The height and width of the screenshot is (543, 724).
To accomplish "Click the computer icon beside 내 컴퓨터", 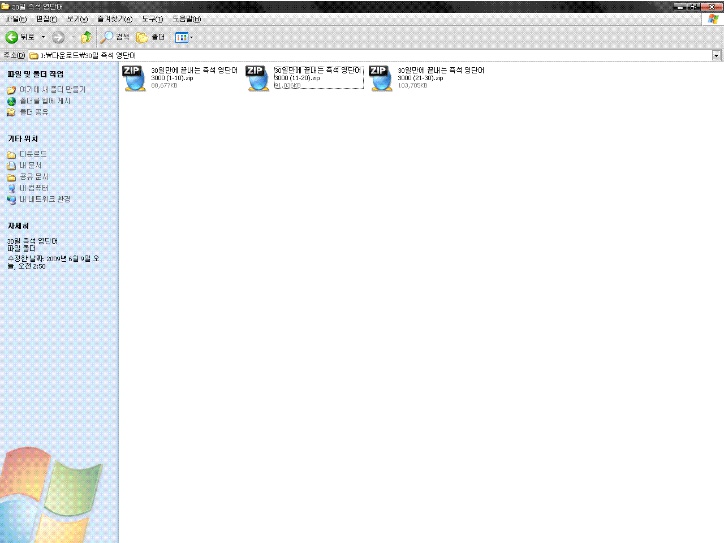I will click(x=11, y=188).
